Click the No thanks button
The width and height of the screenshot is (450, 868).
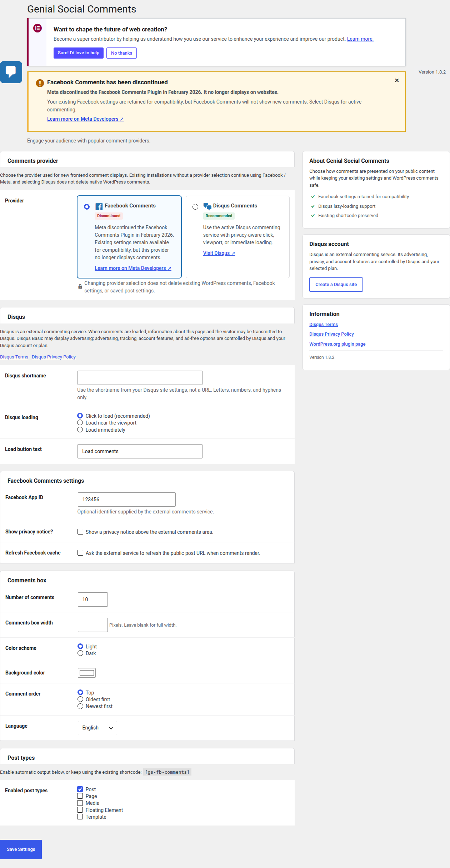click(x=121, y=53)
